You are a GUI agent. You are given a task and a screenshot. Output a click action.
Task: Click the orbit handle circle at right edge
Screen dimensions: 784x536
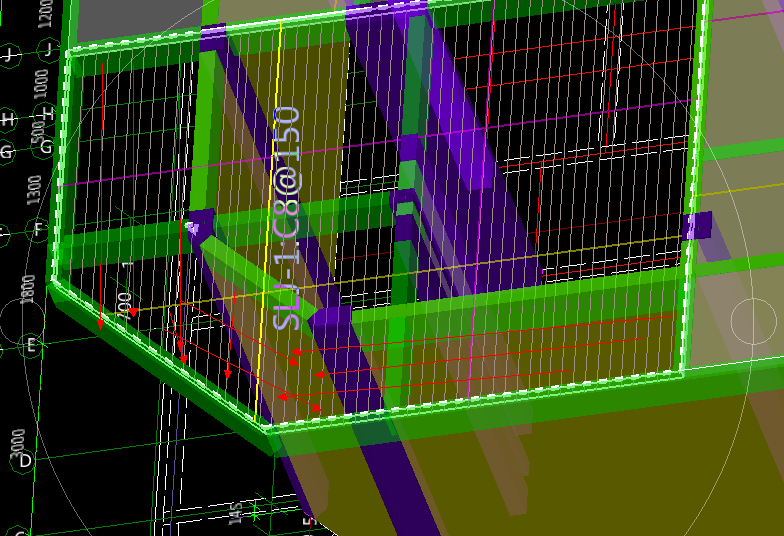(754, 322)
